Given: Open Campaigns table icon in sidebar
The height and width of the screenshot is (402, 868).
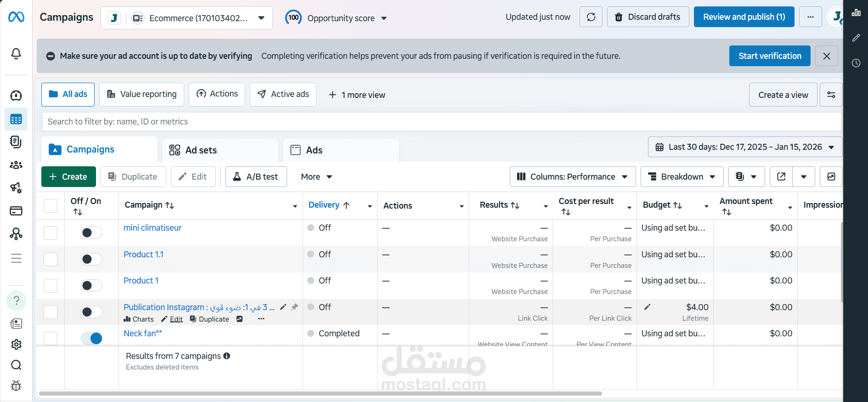Looking at the screenshot, I should pyautogui.click(x=16, y=119).
